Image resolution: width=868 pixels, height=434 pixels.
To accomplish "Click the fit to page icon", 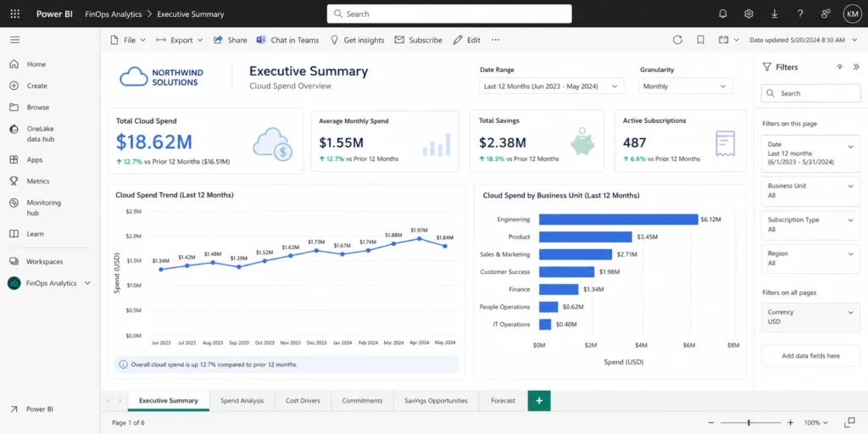I will (x=850, y=422).
